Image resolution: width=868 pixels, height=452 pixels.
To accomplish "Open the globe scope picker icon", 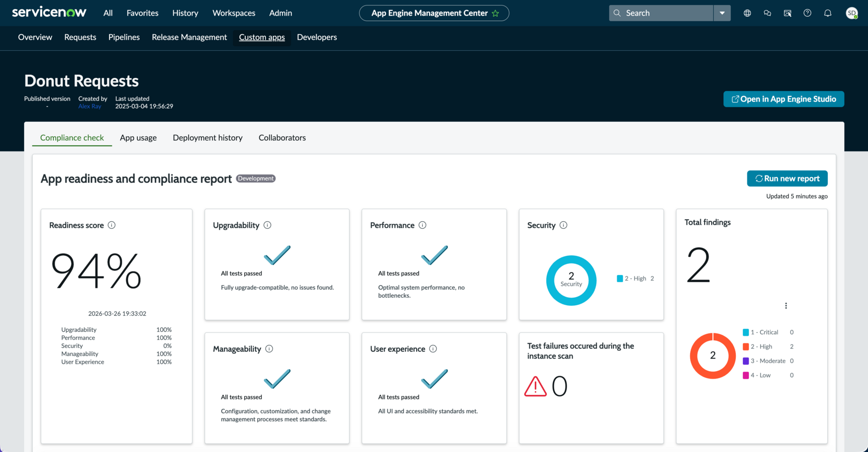I will point(747,13).
